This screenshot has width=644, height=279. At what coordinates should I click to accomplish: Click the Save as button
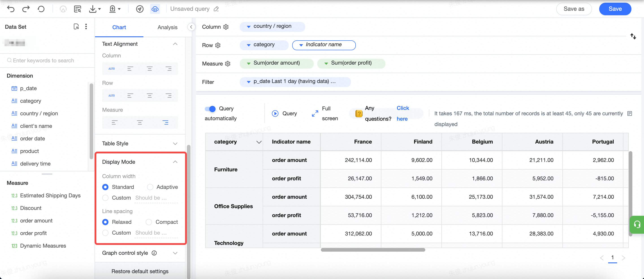(x=574, y=9)
